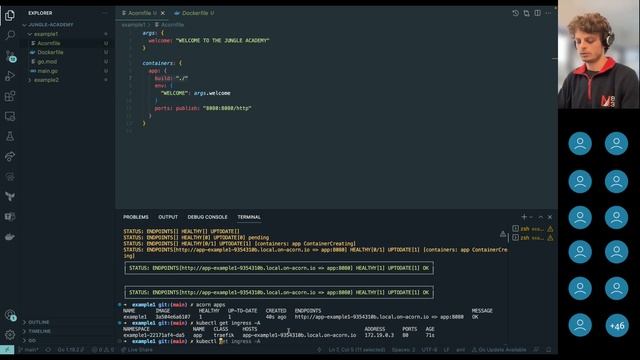
Task: Split the editor to the right
Action: [538, 13]
